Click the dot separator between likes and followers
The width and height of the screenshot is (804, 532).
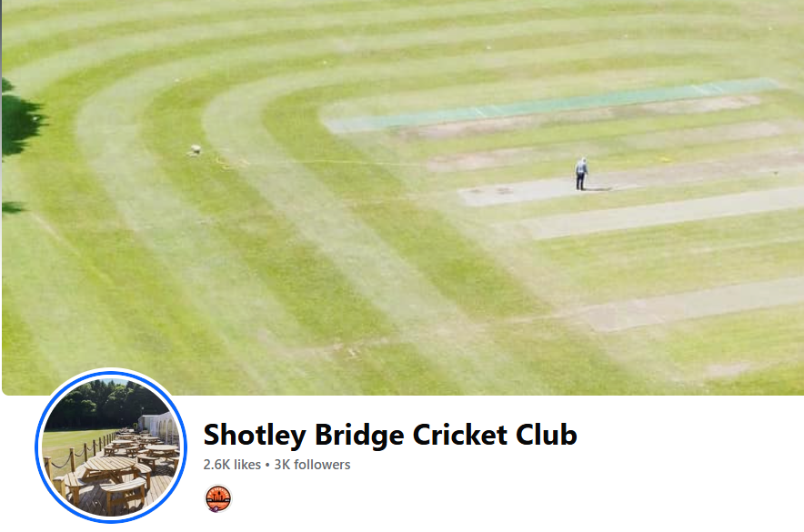click(267, 466)
